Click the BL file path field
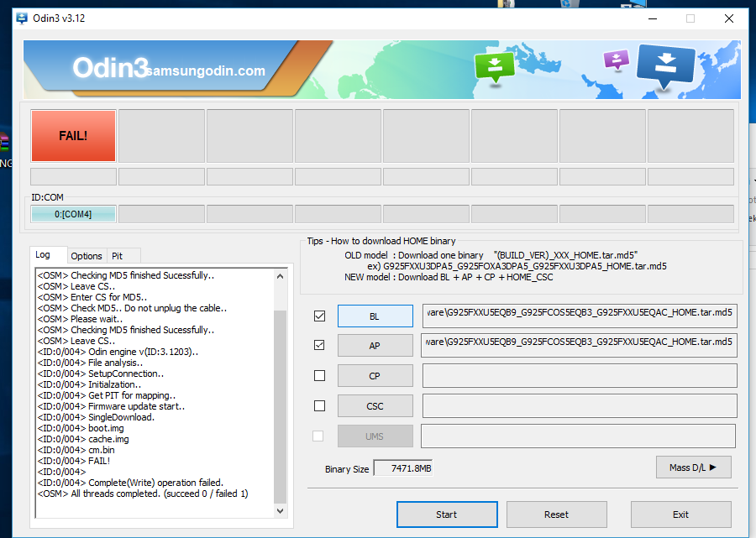The image size is (756, 538). coord(580,316)
